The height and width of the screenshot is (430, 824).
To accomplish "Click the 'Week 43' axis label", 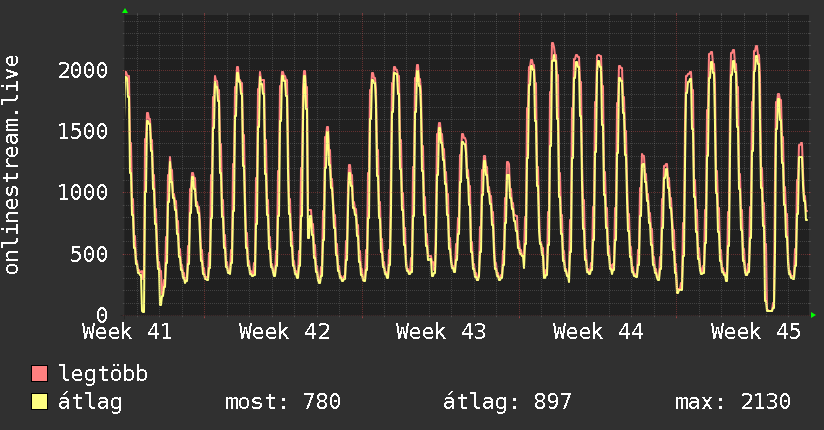I will tap(441, 332).
